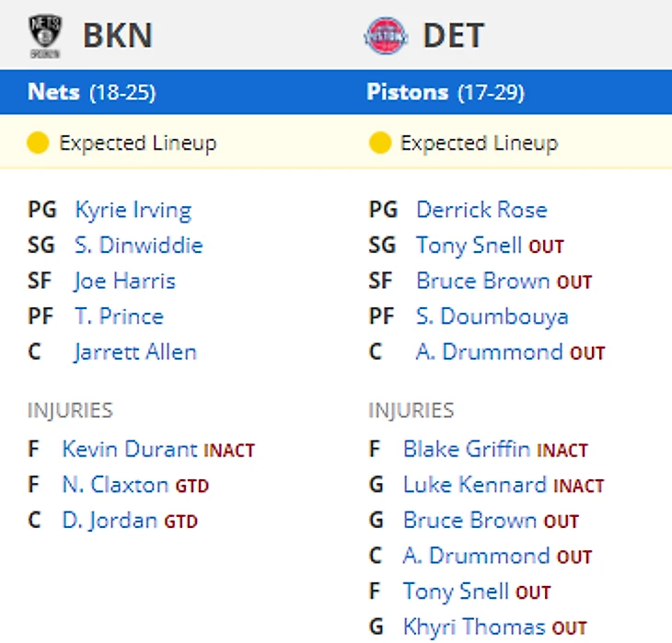Select Joe Harris in Nets lineup
672x643 pixels.
point(125,281)
